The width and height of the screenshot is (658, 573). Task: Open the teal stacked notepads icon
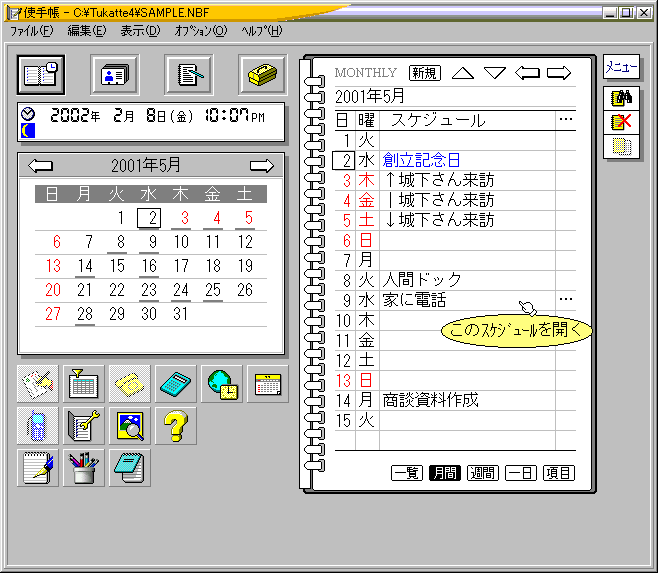(130, 468)
